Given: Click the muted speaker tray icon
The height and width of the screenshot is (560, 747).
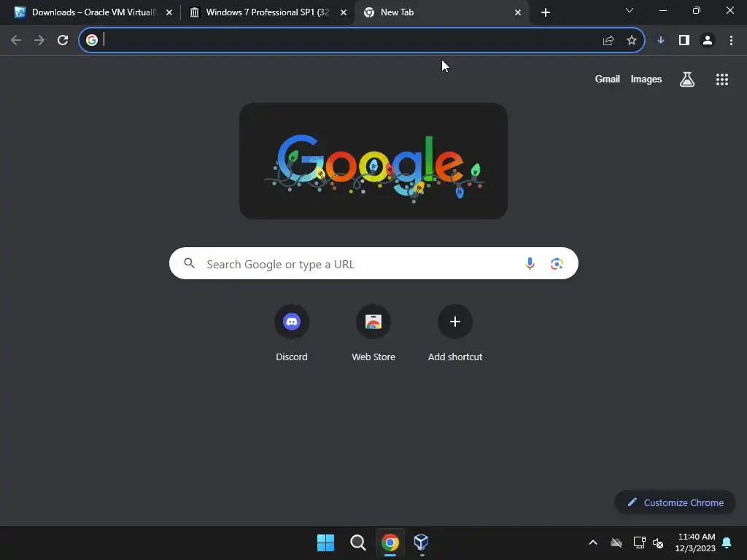Looking at the screenshot, I should [658, 542].
